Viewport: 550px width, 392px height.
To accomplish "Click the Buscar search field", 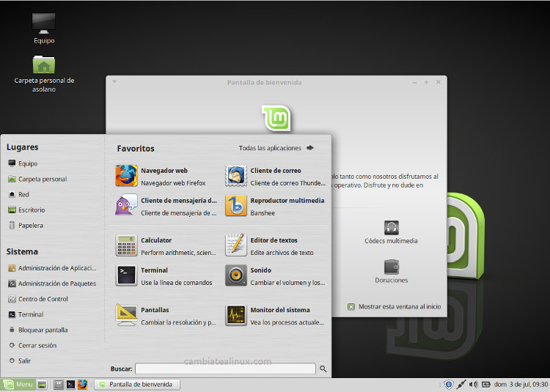I will (225, 369).
